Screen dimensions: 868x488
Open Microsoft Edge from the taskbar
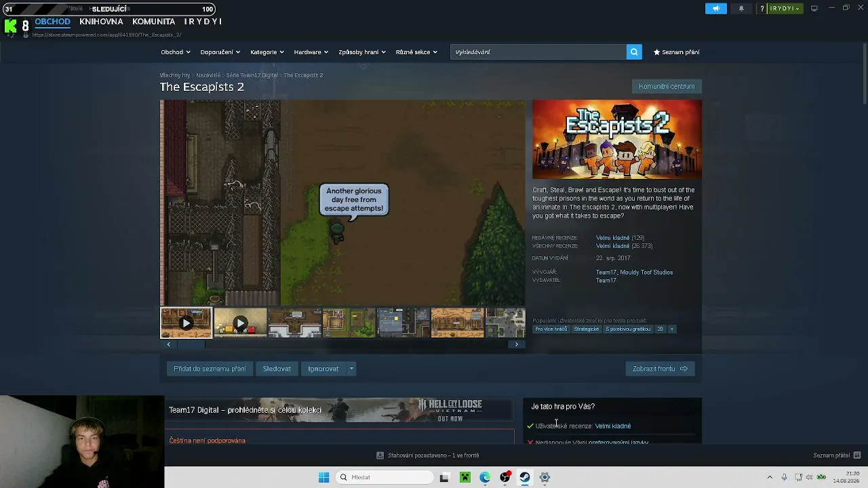click(x=485, y=477)
